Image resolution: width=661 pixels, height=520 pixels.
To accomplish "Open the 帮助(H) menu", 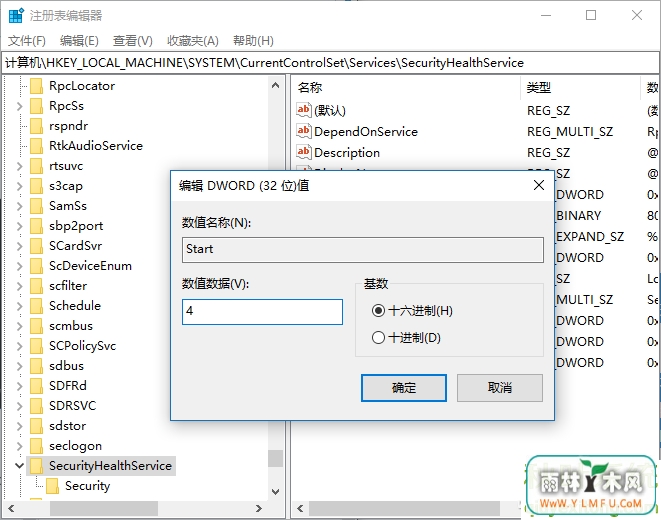I will click(253, 41).
